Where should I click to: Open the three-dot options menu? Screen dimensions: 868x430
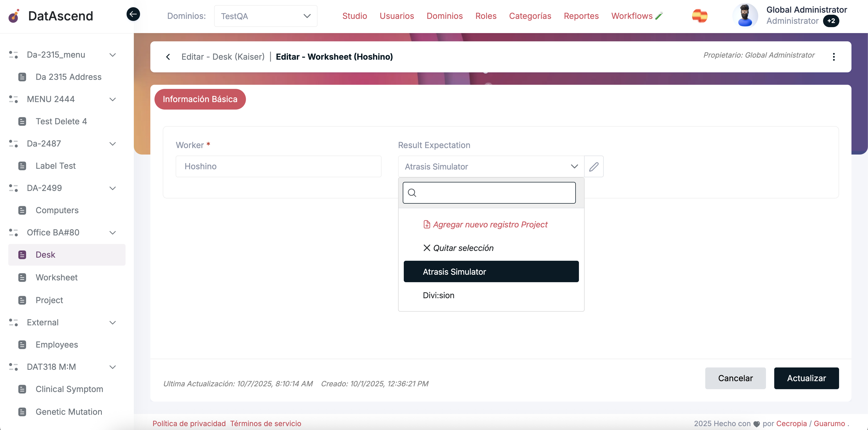click(834, 57)
